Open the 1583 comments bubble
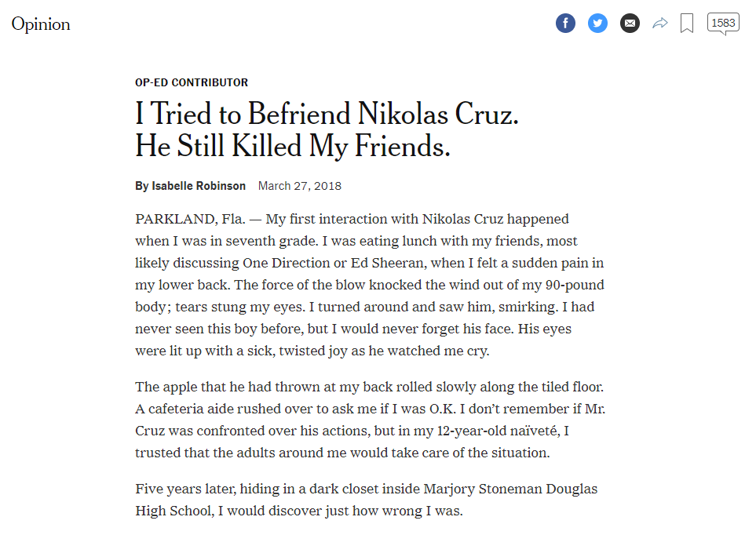Screen dimensions: 756x535 pos(723,24)
